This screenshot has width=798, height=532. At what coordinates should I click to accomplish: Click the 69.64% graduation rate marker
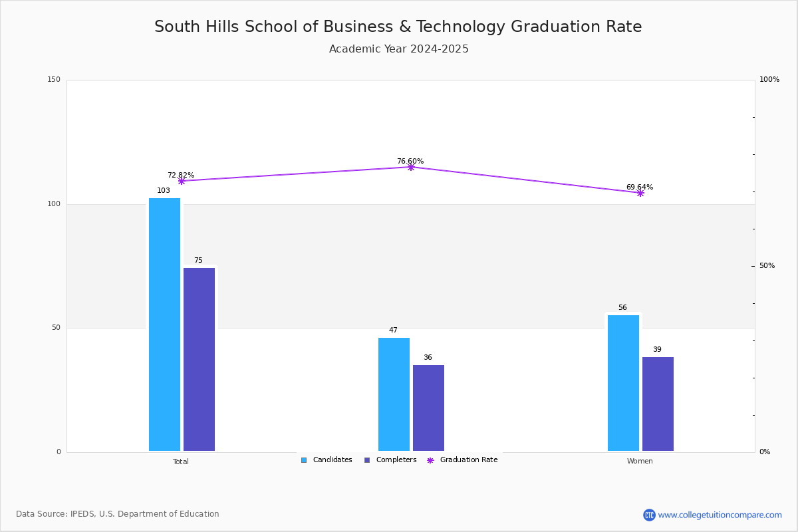(x=640, y=193)
